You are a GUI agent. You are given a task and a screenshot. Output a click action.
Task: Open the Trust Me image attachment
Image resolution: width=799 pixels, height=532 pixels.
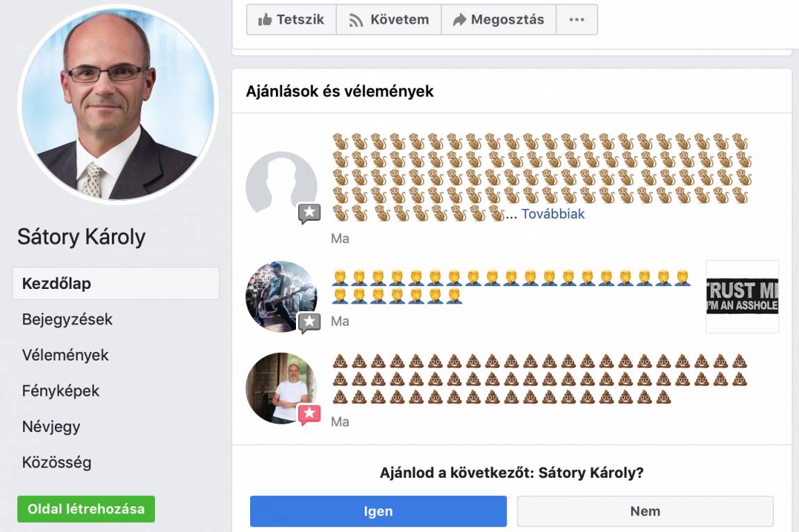coord(743,297)
